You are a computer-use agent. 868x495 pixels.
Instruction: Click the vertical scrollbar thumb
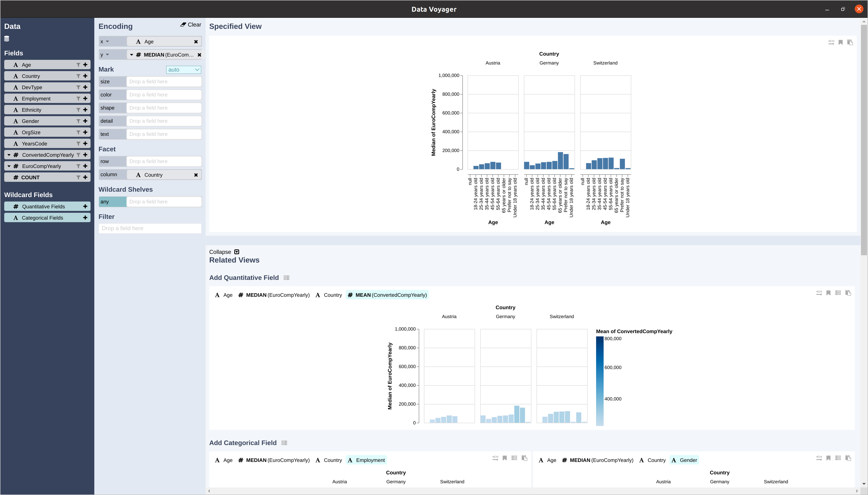[x=864, y=139]
